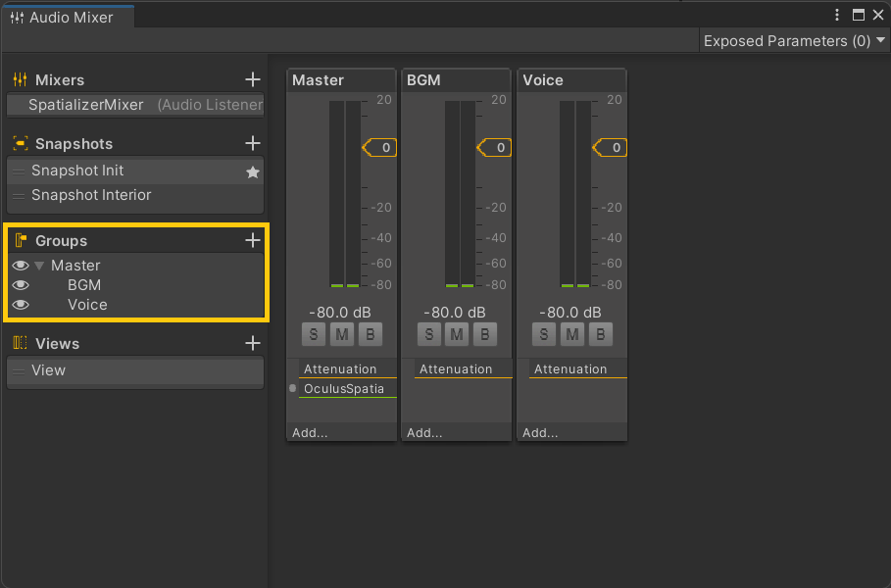Select Snapshot Interior

pos(135,195)
